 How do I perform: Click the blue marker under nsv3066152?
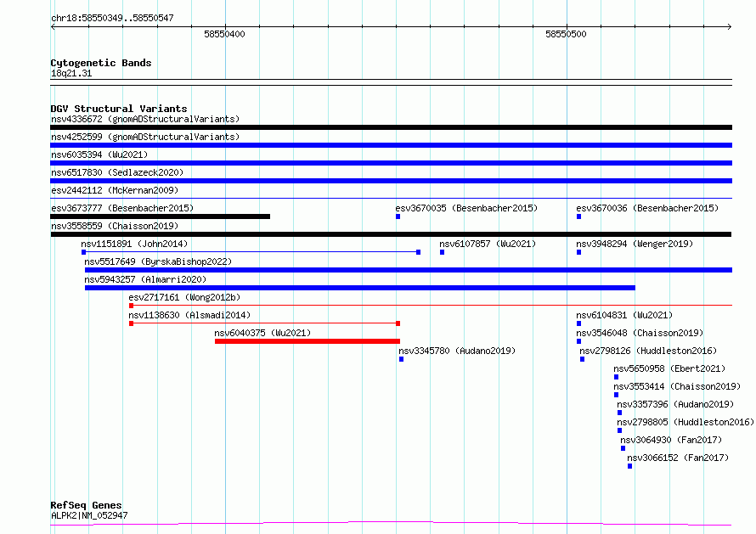(x=629, y=467)
